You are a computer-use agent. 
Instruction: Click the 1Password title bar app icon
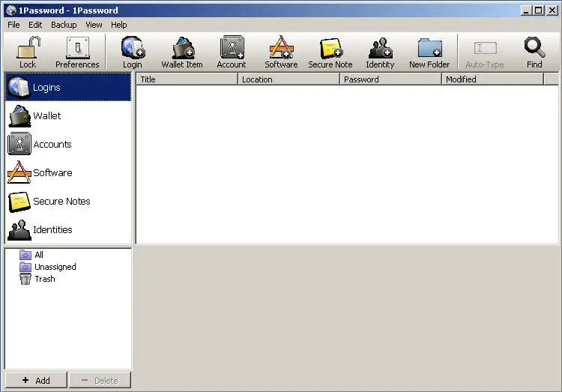point(11,10)
